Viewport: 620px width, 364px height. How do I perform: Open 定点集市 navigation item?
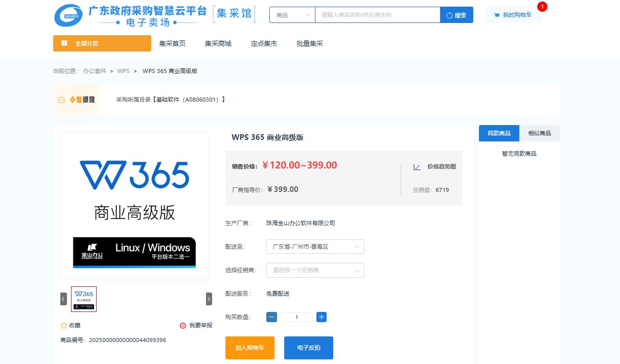click(264, 43)
